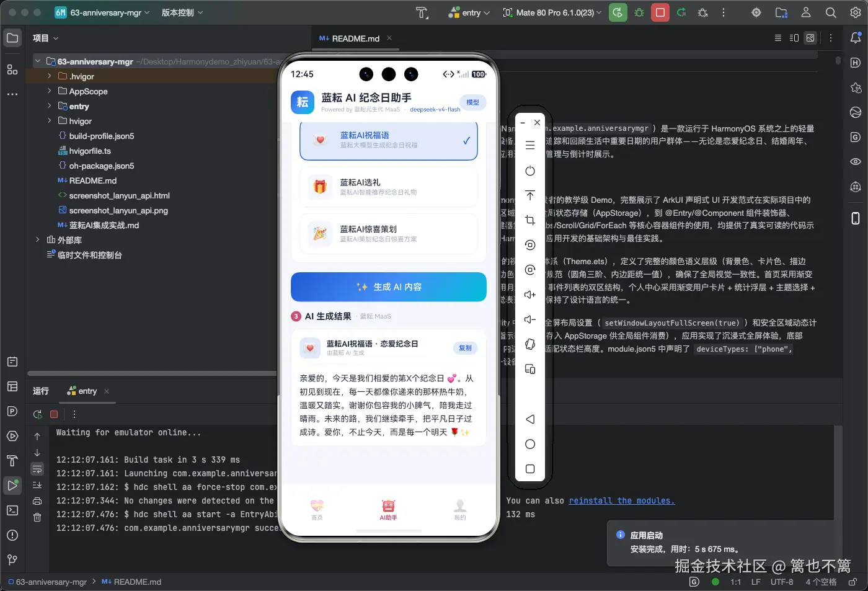Open the H icon panel in the right sidebar
Screen dimensions: 868x591
click(856, 63)
